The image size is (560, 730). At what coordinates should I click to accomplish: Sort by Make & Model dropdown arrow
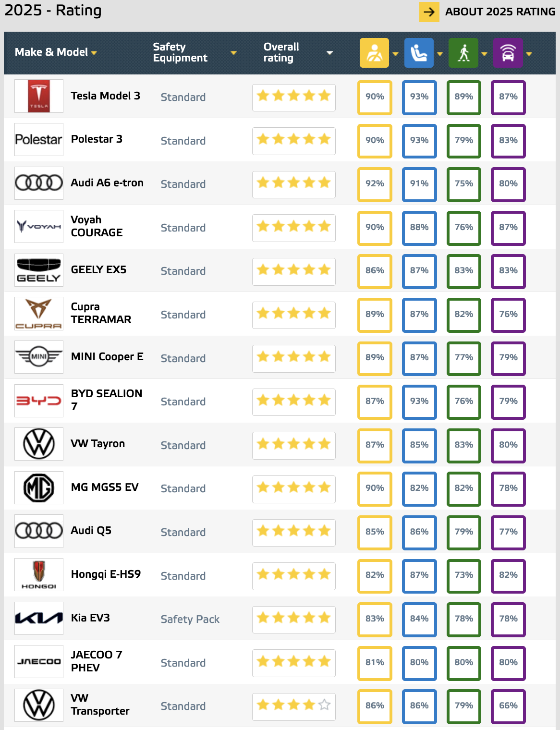coord(94,53)
